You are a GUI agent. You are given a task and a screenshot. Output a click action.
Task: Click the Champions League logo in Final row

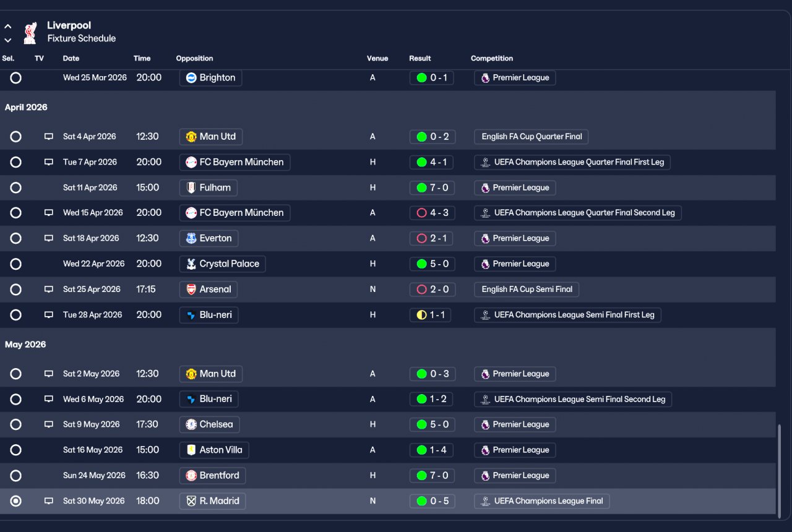click(485, 501)
